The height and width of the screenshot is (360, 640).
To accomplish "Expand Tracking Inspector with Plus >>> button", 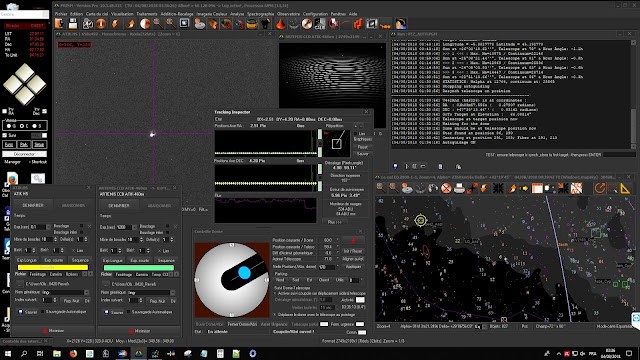I will (335, 222).
